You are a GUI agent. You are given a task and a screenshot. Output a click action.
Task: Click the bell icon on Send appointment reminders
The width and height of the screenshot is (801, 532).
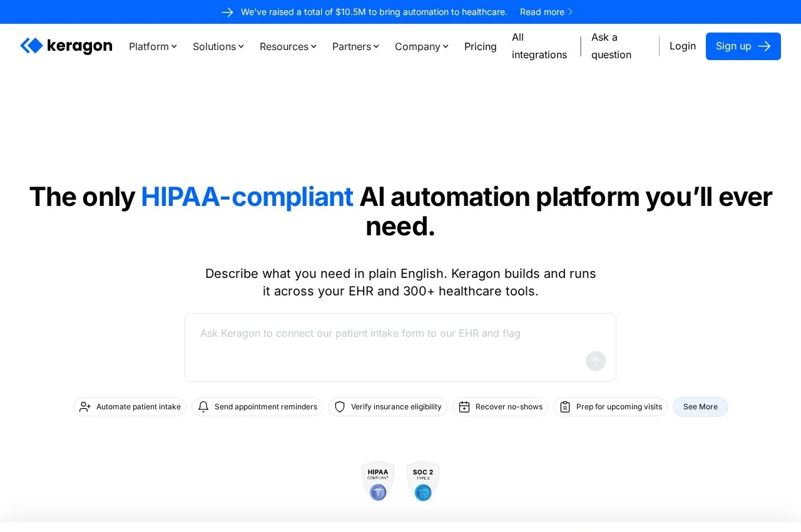203,407
